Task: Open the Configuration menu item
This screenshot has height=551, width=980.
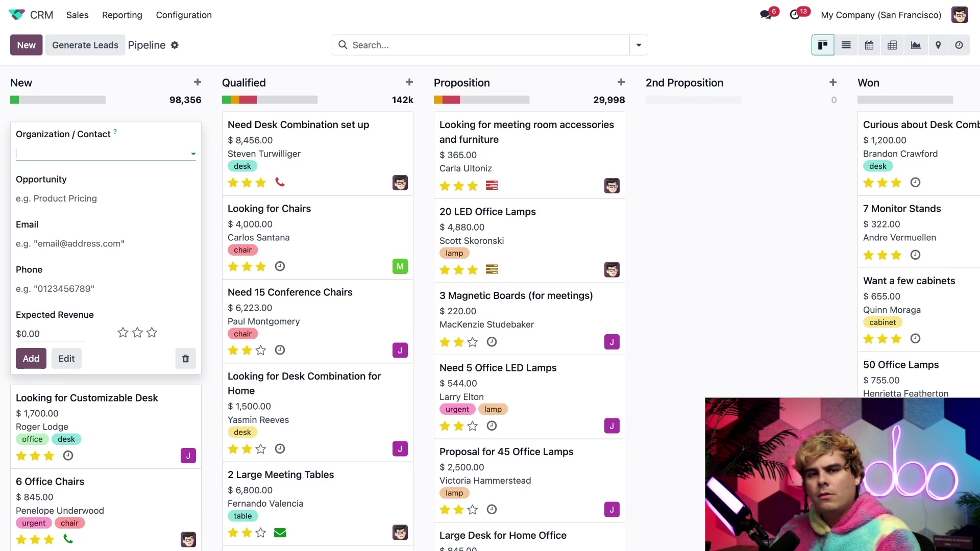Action: (x=184, y=15)
